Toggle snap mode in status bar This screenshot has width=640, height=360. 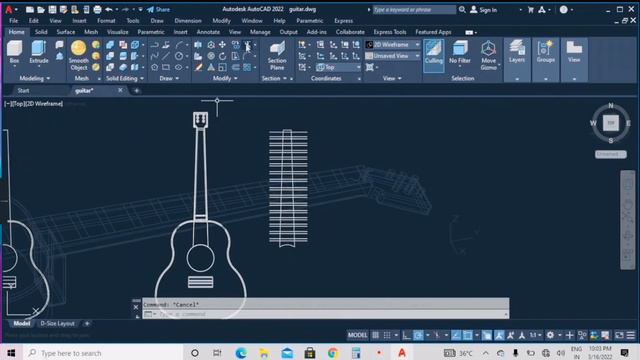pos(387,335)
